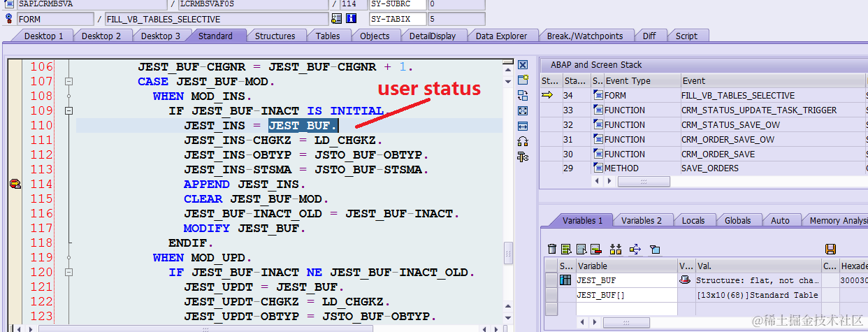This screenshot has height=332, width=868.
Task: Click the stack panel horizontal scrollbar thumb
Action: click(x=644, y=182)
